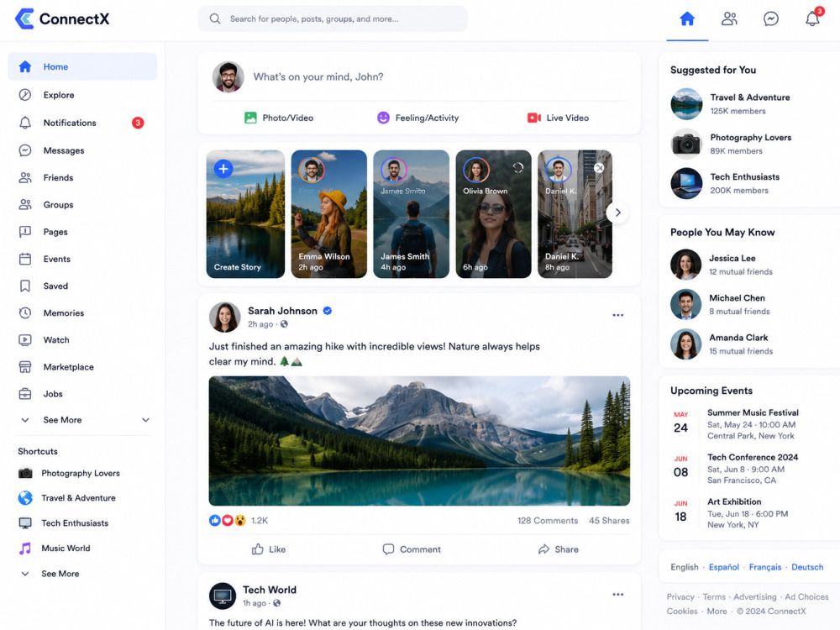Open Sarah Johnson's post options menu
Screen dimensions: 840x630
coord(617,315)
